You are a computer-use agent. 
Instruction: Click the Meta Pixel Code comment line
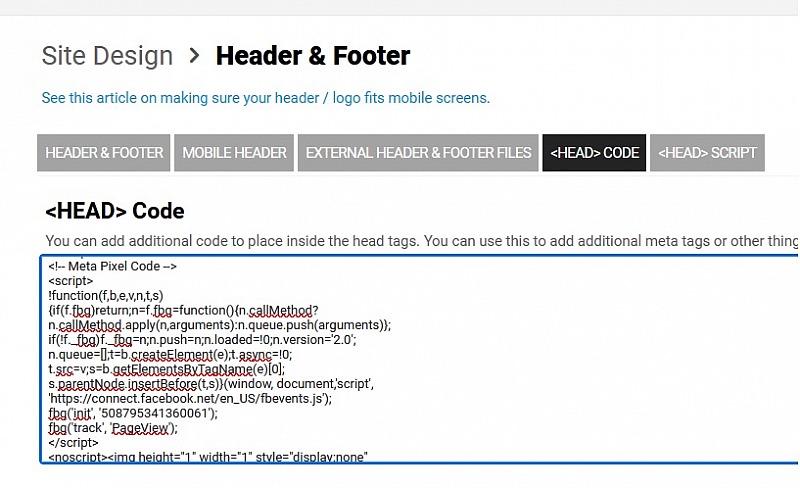[112, 266]
